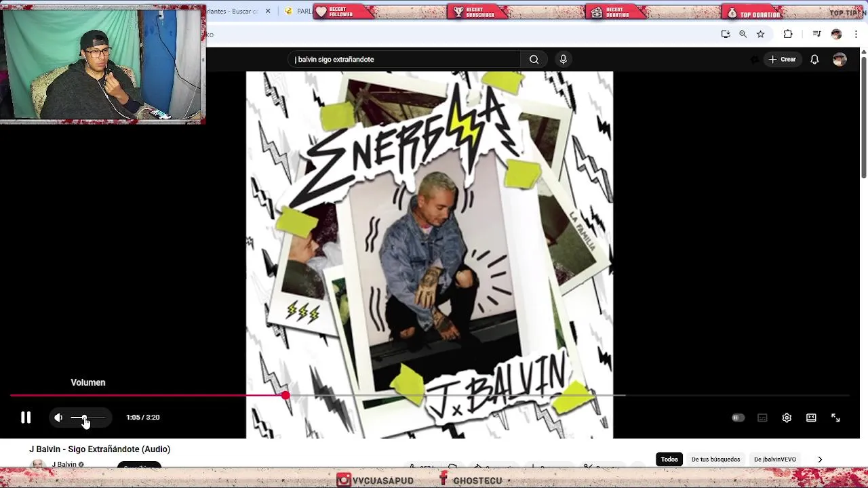Toggle the autoplay switch in player
Screen dimensions: 868x488
pos(738,418)
